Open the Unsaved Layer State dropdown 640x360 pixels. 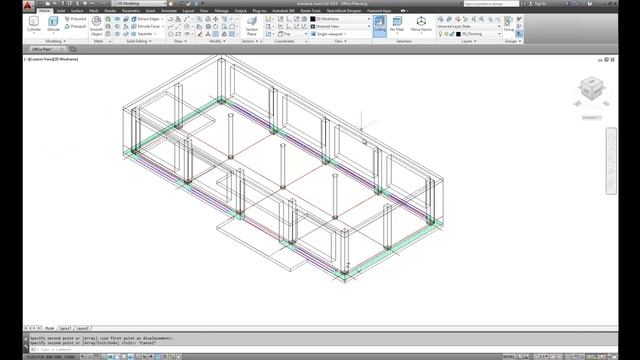click(x=469, y=26)
